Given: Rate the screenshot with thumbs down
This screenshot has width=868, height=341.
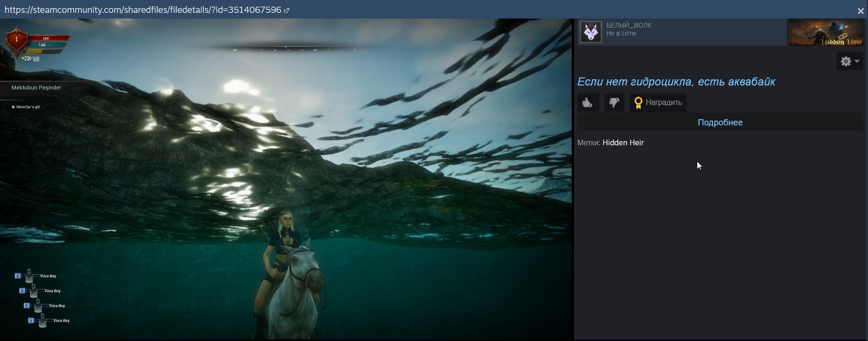Looking at the screenshot, I should tap(614, 103).
